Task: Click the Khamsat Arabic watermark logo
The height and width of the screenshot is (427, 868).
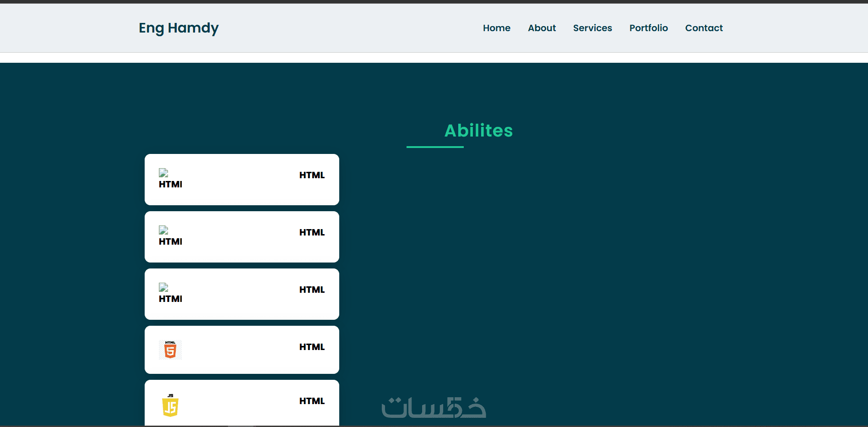Action: pos(434,408)
